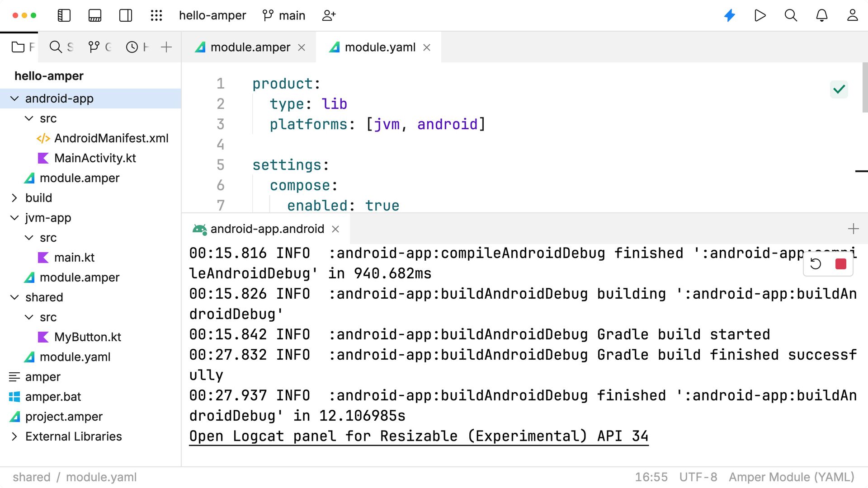The height and width of the screenshot is (488, 868).
Task: Toggle the left sidebar panel
Action: (x=64, y=15)
